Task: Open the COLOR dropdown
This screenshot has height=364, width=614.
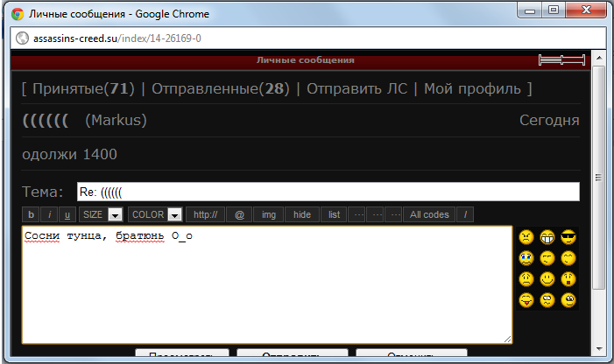Action: point(154,214)
